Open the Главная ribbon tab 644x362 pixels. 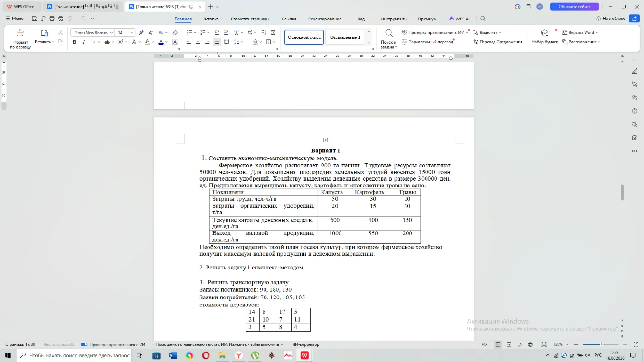(x=183, y=19)
